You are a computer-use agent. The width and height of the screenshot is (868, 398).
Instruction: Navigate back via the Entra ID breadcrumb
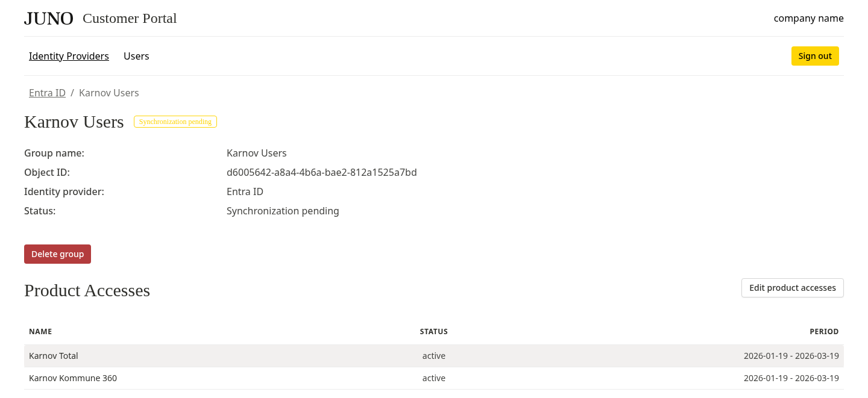coord(47,93)
